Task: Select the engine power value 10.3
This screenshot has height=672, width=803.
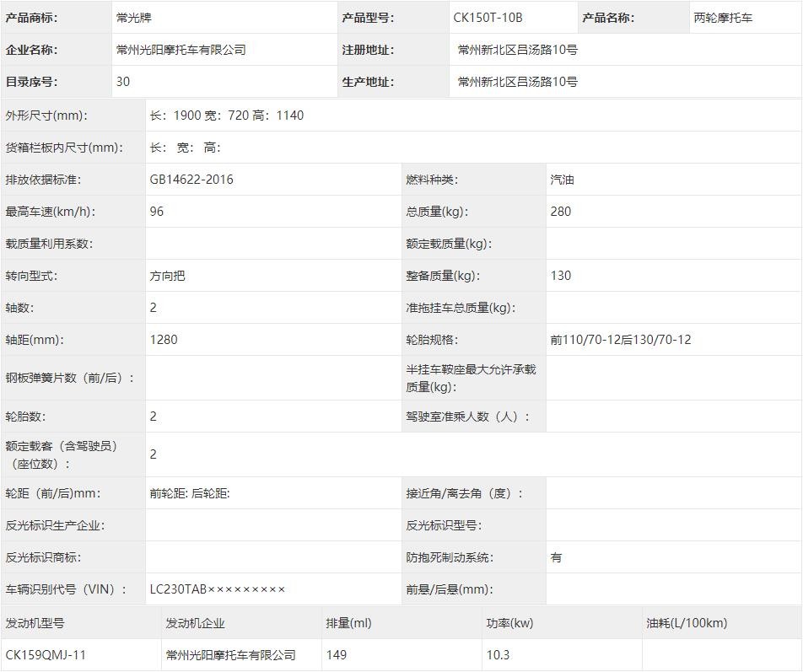Action: tap(498, 655)
